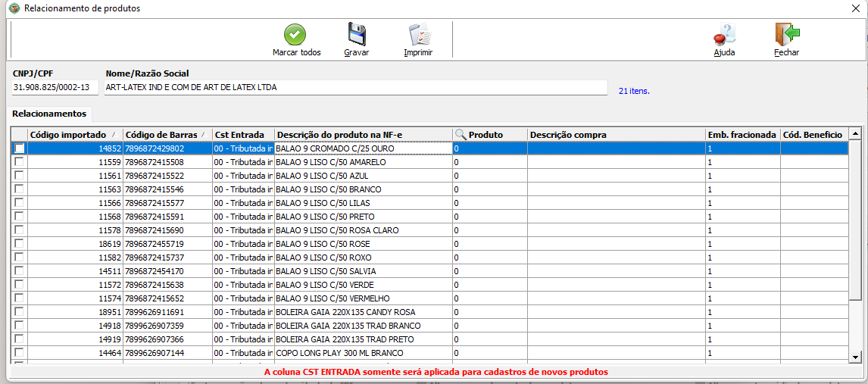The image size is (868, 384).
Task: Click the Cód. Beneficio column header
Action: (x=813, y=135)
